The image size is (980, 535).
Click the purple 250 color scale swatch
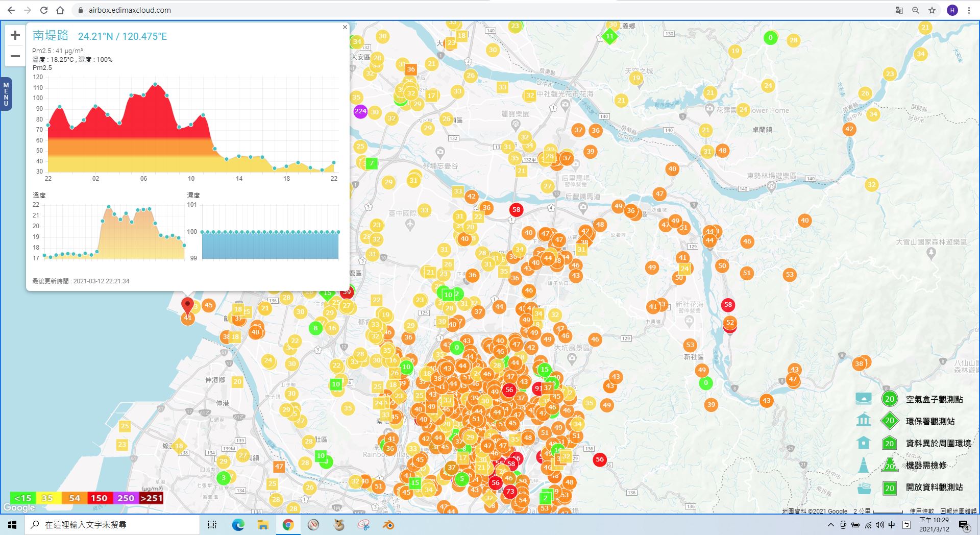126,498
